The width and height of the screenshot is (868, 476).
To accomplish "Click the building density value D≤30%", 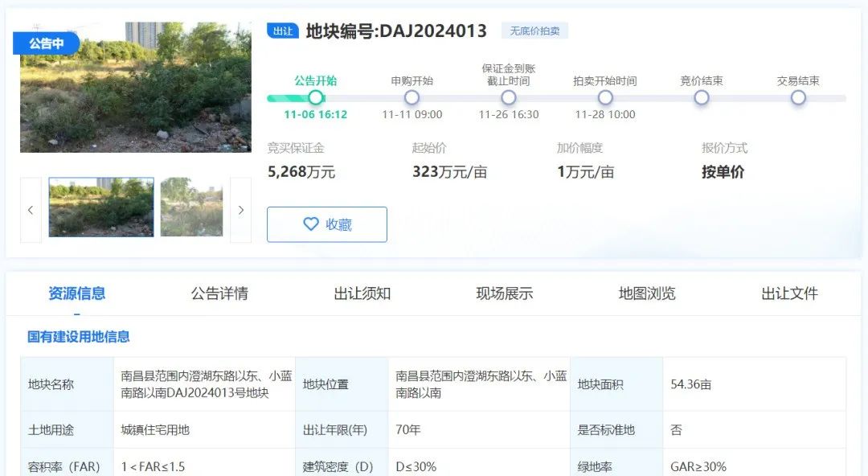I will coord(416,466).
